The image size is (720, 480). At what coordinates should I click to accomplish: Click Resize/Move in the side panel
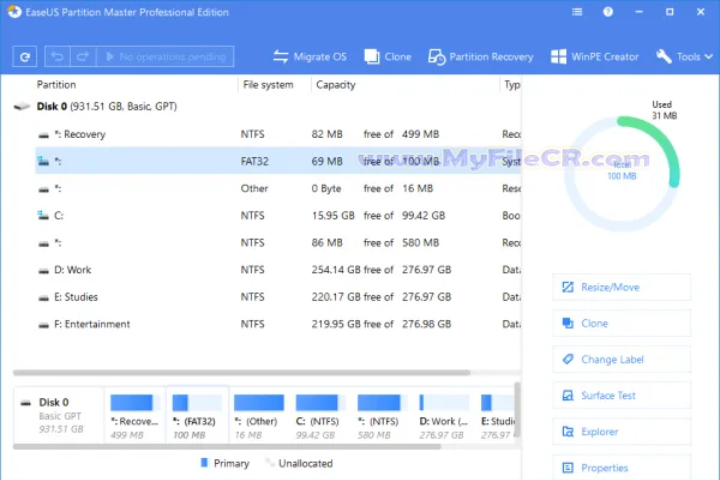coord(621,287)
